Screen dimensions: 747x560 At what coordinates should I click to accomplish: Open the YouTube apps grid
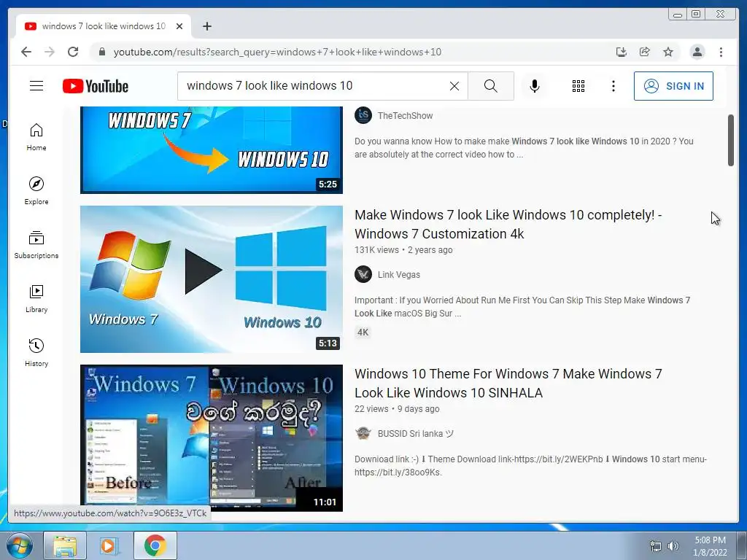[x=578, y=86]
